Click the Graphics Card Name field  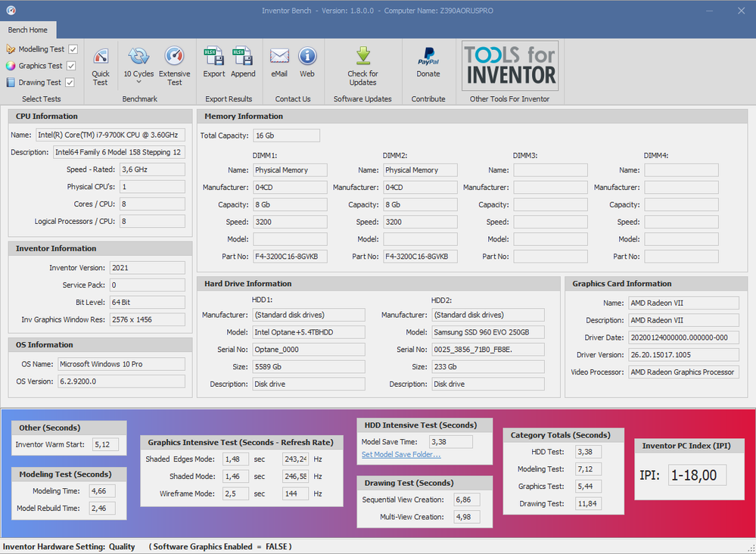pos(683,303)
